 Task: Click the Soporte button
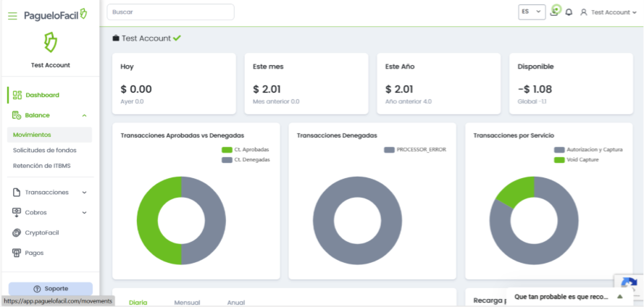coord(51,288)
